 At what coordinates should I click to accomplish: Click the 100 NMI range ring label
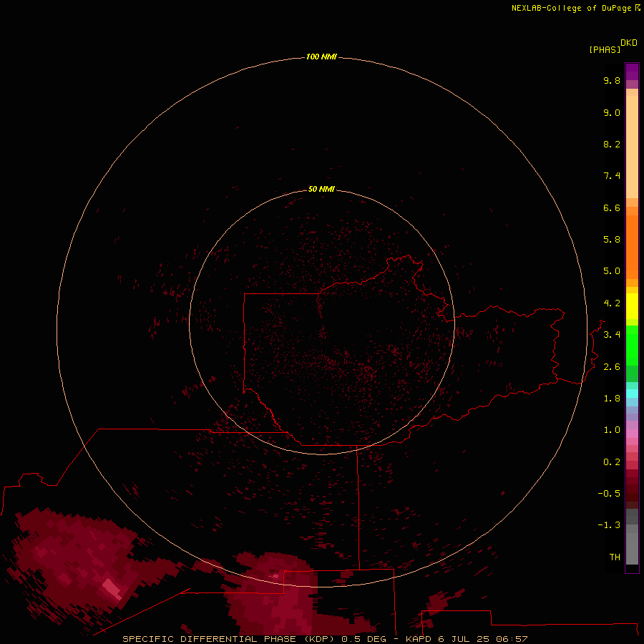pyautogui.click(x=321, y=57)
